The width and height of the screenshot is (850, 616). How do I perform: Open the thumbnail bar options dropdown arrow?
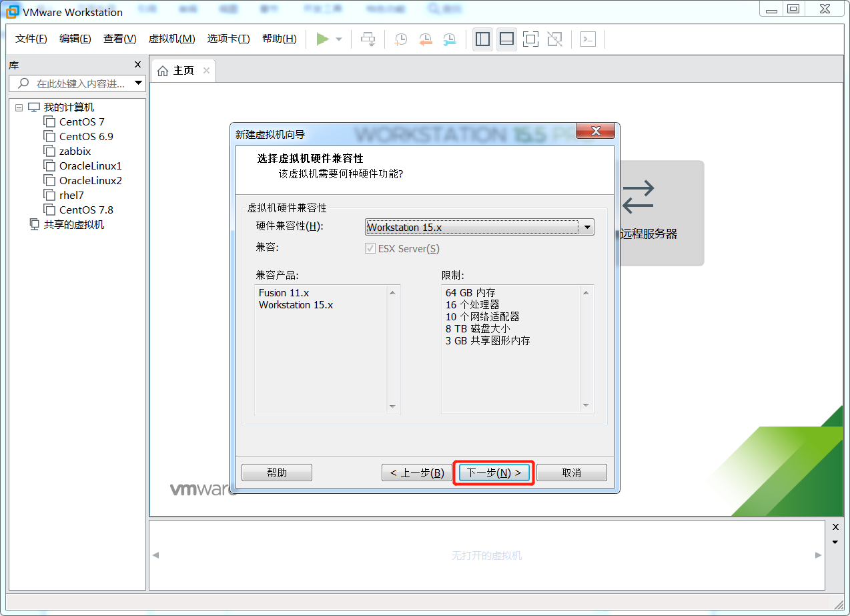835,542
